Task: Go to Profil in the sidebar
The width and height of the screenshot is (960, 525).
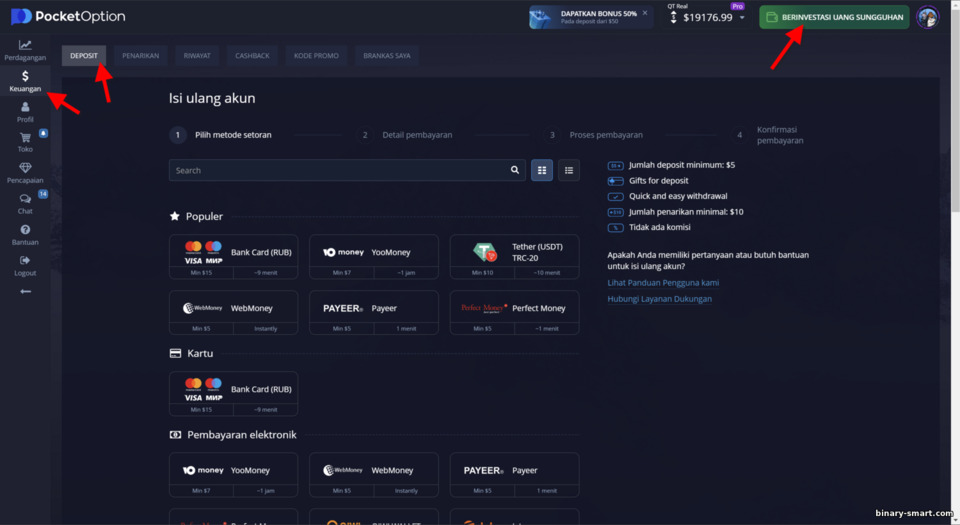Action: [x=25, y=112]
